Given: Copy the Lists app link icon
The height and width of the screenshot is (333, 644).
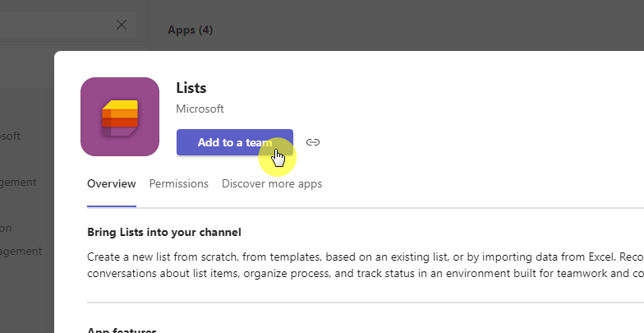Looking at the screenshot, I should tap(313, 142).
